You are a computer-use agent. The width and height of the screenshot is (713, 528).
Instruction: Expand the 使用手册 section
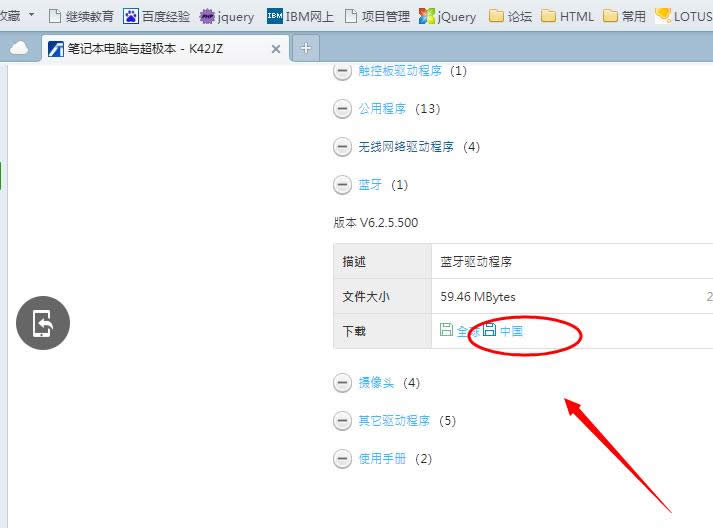pyautogui.click(x=343, y=459)
